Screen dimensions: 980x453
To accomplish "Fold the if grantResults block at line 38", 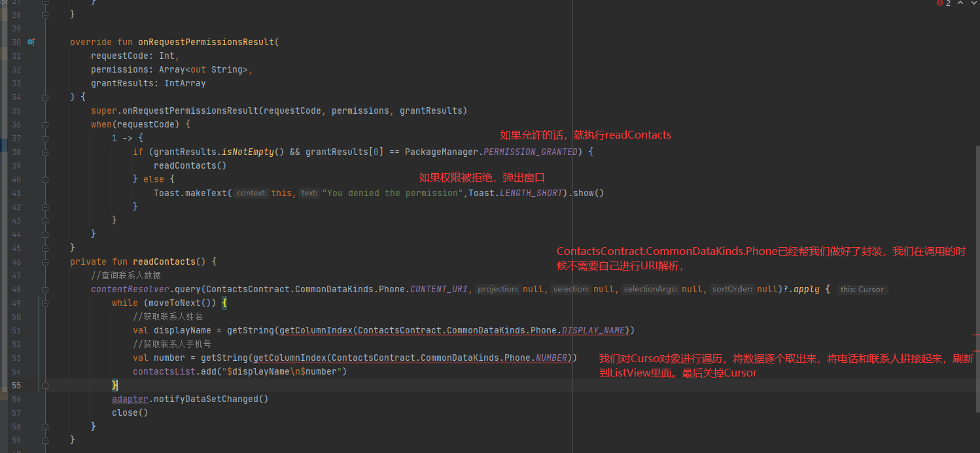I will [45, 152].
